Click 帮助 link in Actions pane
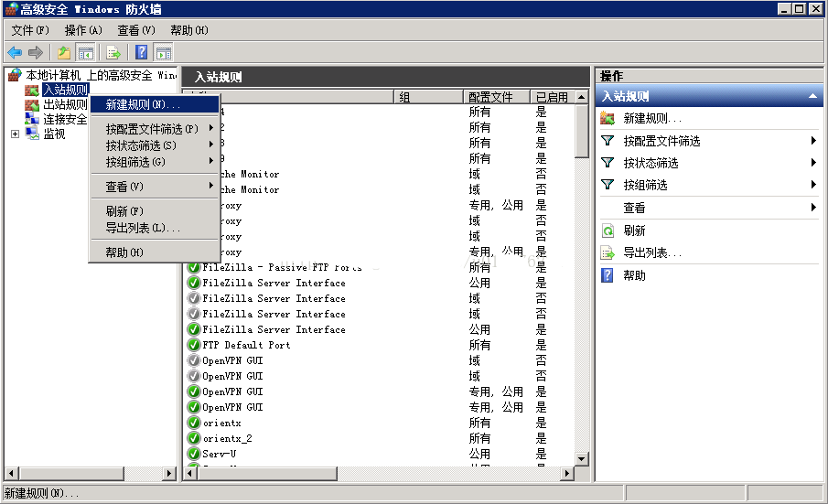Screen dimensions: 828x504 tap(634, 275)
